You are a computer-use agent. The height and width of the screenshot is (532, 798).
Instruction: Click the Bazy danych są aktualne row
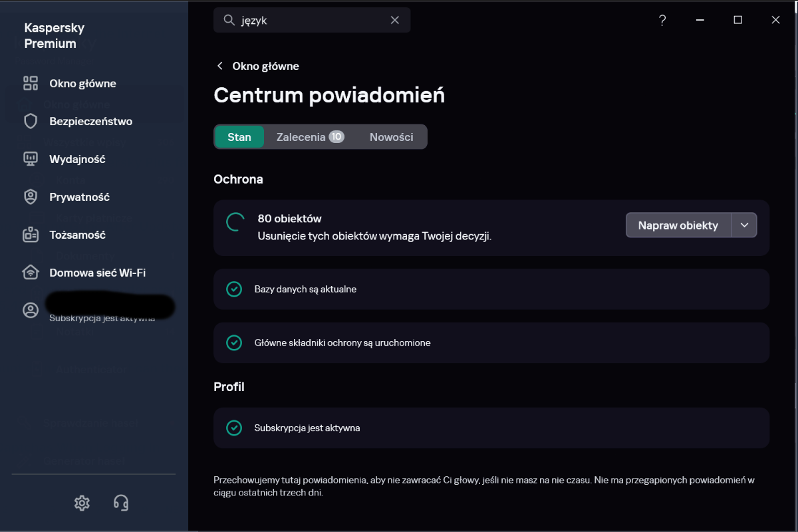[491, 289]
